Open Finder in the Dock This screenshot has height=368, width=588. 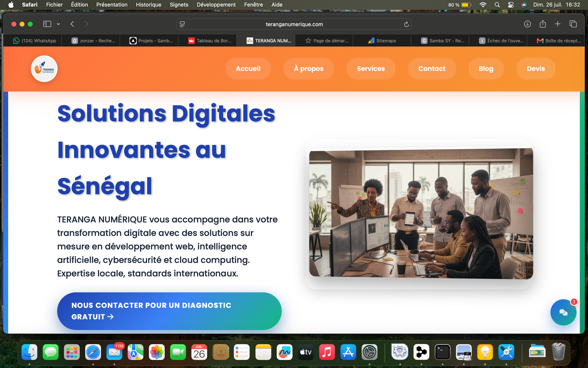29,353
